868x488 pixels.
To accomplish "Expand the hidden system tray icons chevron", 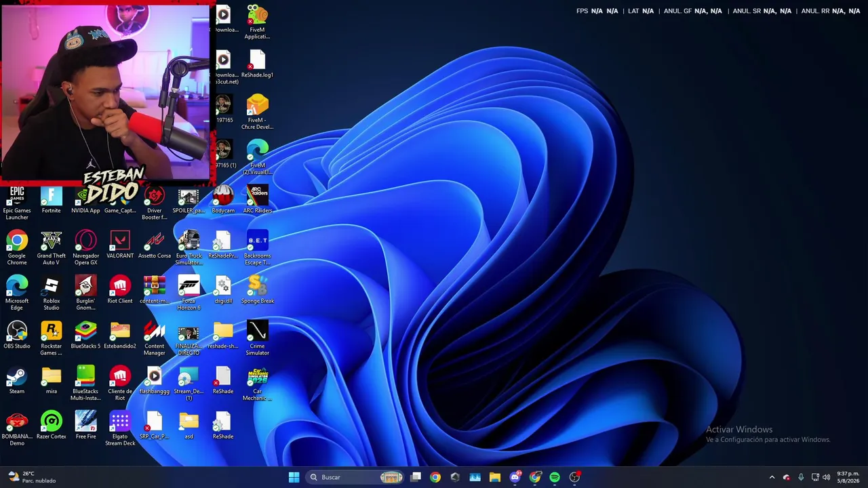I will (772, 477).
